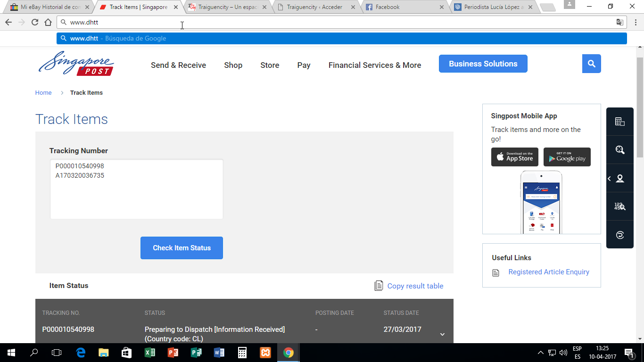Collapse the right sidebar with left chevron
This screenshot has height=362, width=644.
[610, 179]
